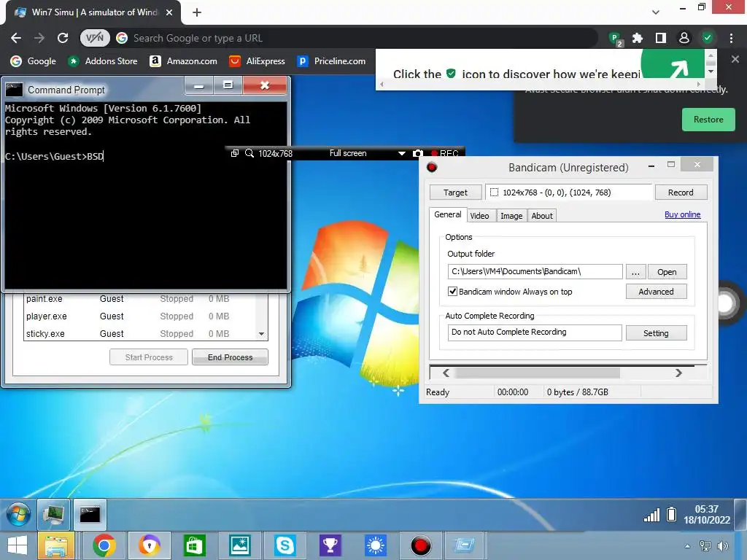Click the Do not Auto Complete Recording field
The height and width of the screenshot is (560, 747).
535,332
